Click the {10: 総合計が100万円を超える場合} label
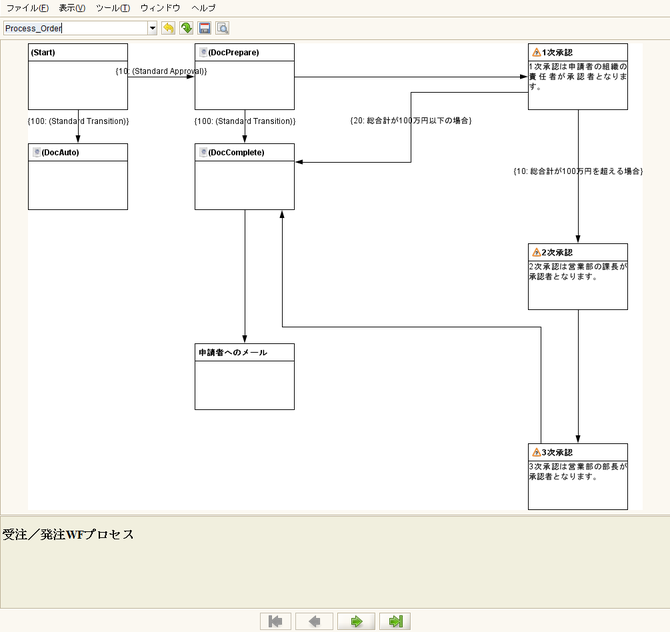This screenshot has width=670, height=632. 578,171
